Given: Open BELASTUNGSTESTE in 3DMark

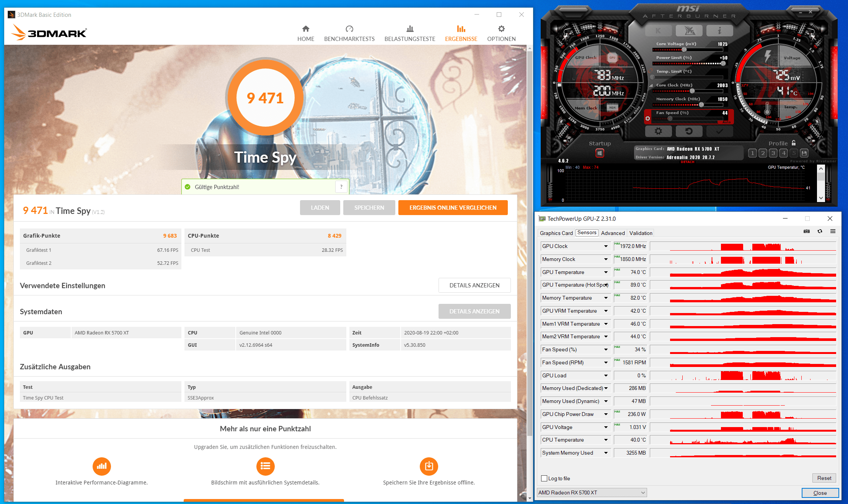Looking at the screenshot, I should [x=410, y=34].
